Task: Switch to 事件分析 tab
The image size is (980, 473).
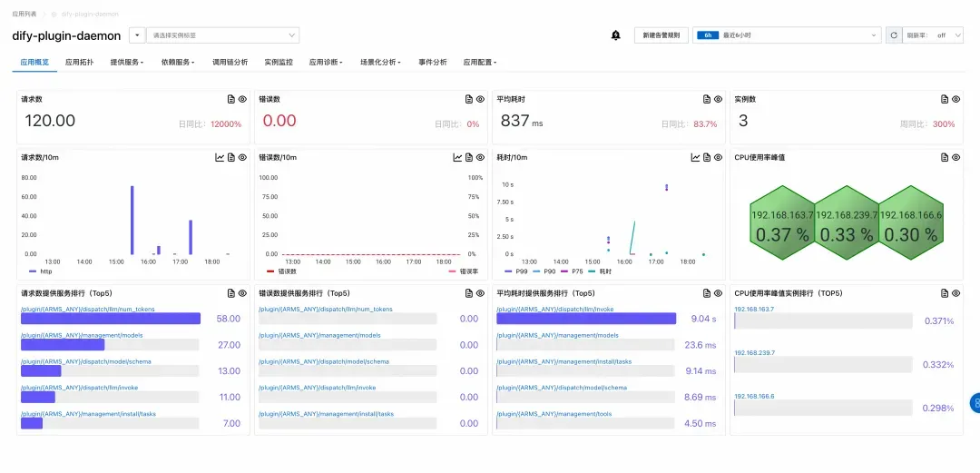Action: (433, 62)
